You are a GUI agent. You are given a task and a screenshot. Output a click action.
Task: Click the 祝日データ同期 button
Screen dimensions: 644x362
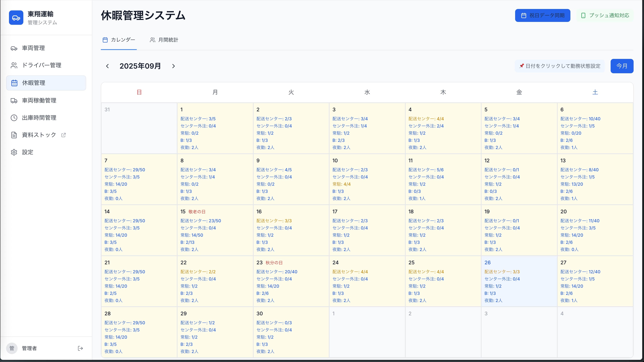point(542,15)
